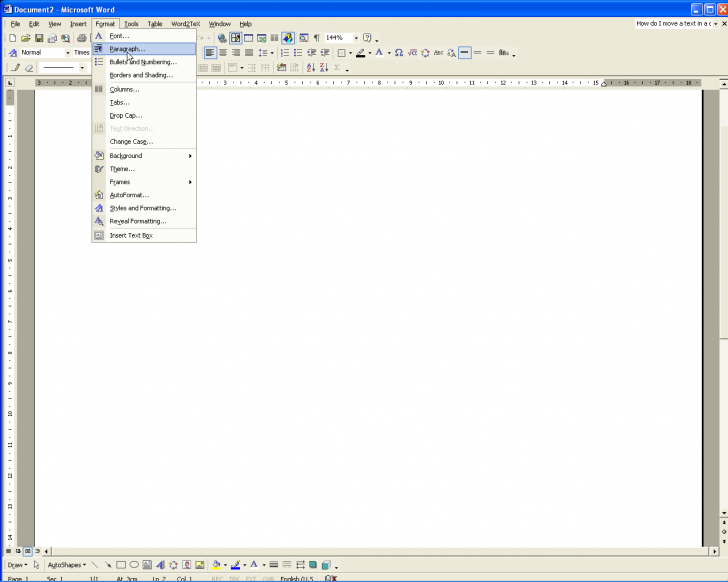Select the Oval shape tool
This screenshot has height=582, width=728.
pyautogui.click(x=134, y=565)
